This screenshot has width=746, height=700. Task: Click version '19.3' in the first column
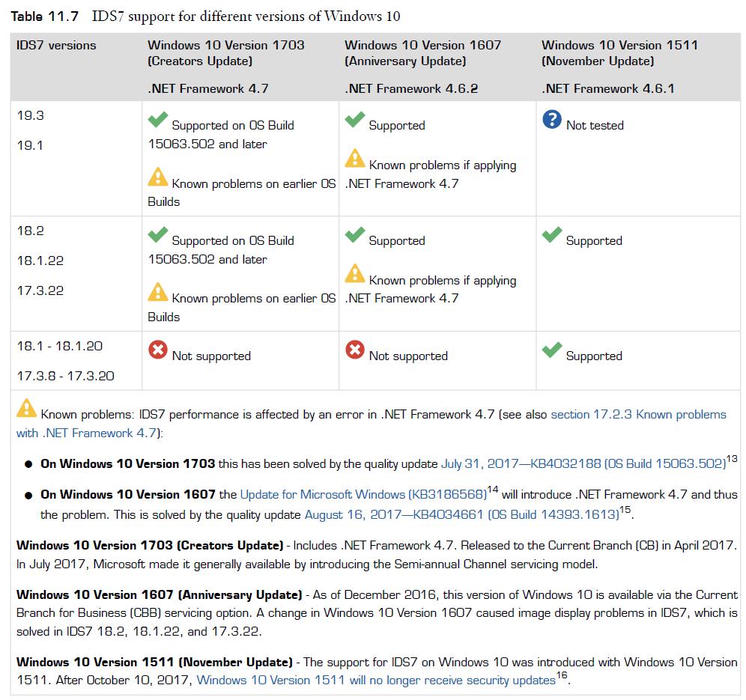[31, 115]
